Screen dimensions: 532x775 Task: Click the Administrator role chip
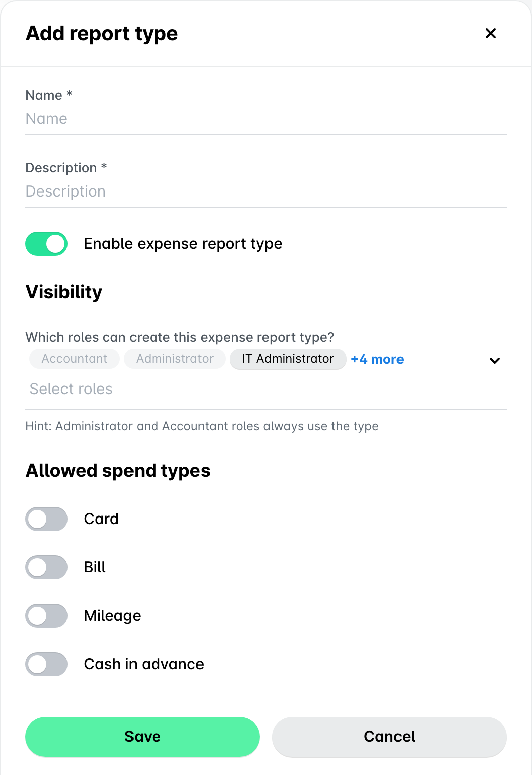click(175, 359)
